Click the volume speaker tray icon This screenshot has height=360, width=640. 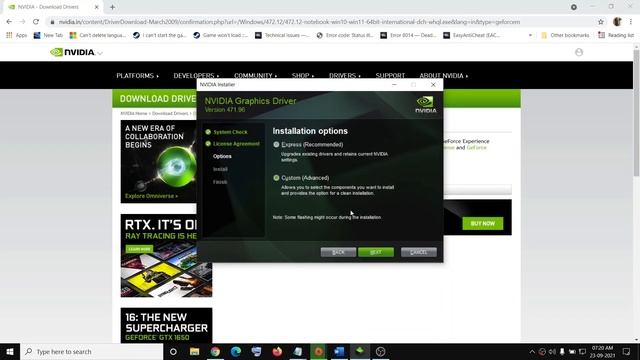[x=552, y=351]
